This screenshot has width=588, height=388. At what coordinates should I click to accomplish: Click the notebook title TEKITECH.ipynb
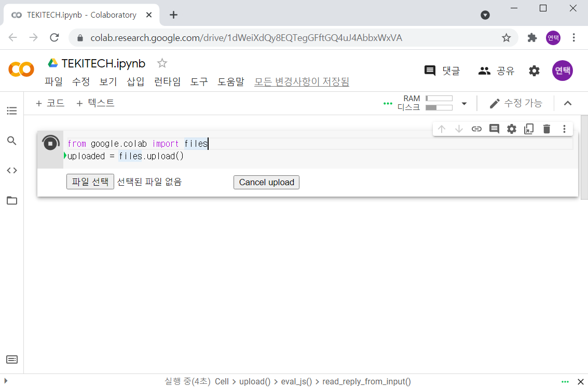click(103, 63)
